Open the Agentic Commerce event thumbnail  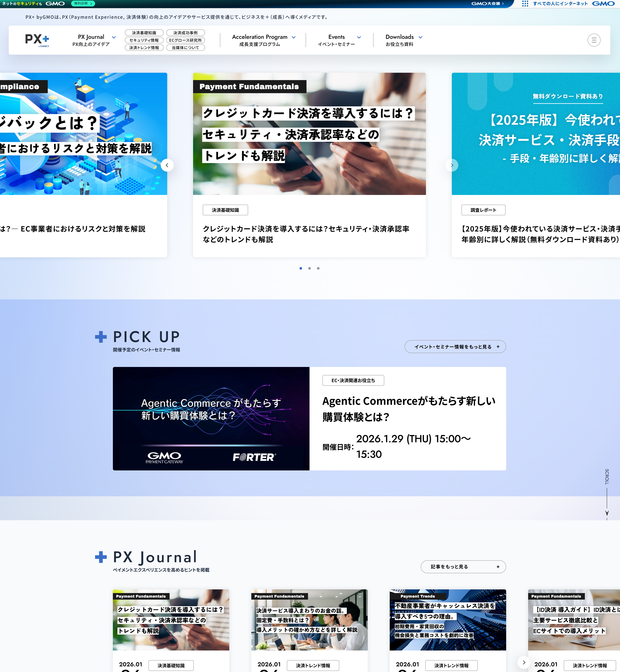click(211, 419)
